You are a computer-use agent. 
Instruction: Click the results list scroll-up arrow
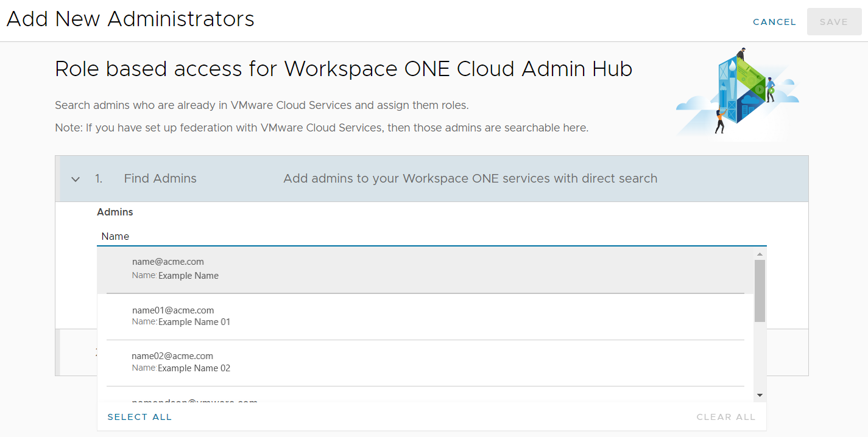click(x=760, y=254)
